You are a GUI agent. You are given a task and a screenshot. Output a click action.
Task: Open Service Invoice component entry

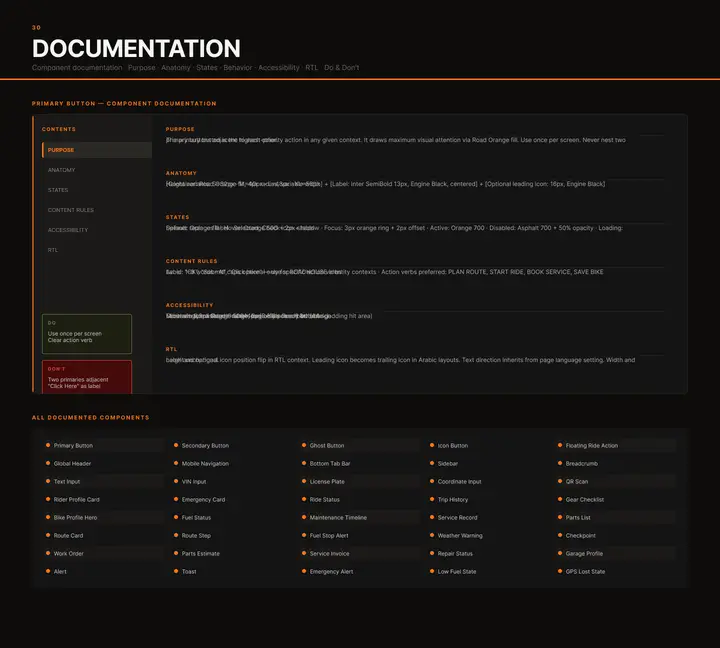360,553
